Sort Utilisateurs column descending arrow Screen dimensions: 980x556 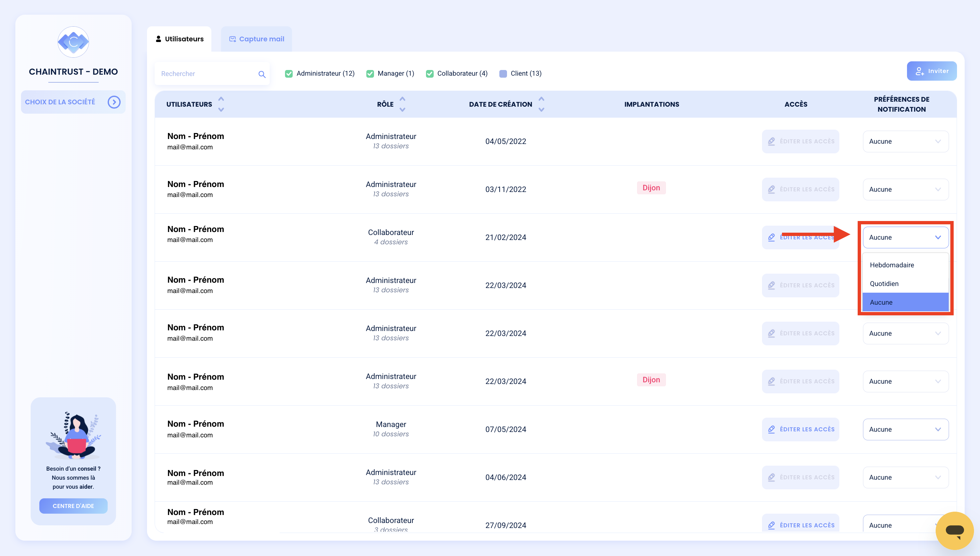221,110
